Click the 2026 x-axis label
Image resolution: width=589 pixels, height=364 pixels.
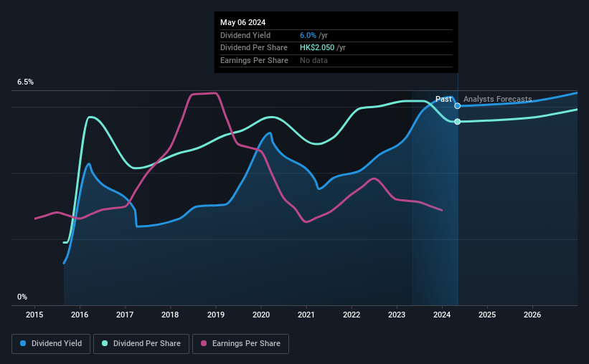[532, 315]
